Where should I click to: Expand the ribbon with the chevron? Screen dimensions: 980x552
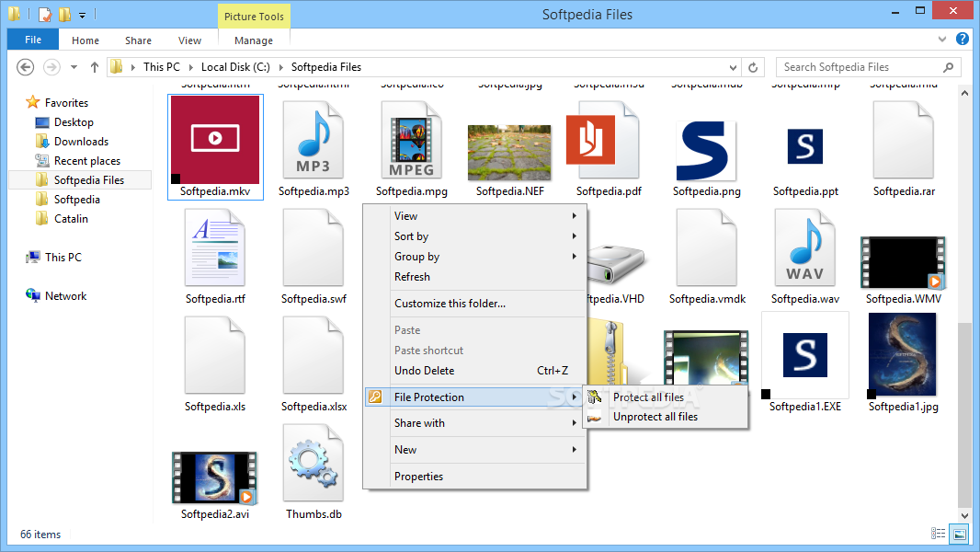[942, 40]
